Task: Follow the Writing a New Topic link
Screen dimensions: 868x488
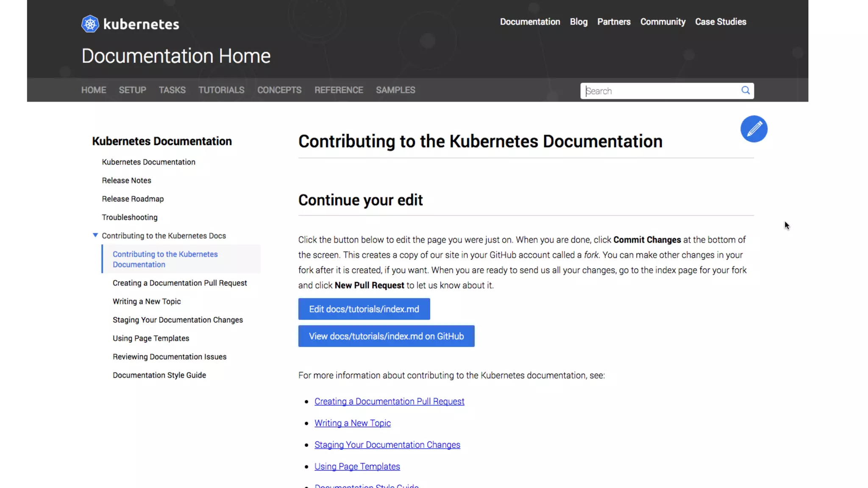Action: (352, 423)
